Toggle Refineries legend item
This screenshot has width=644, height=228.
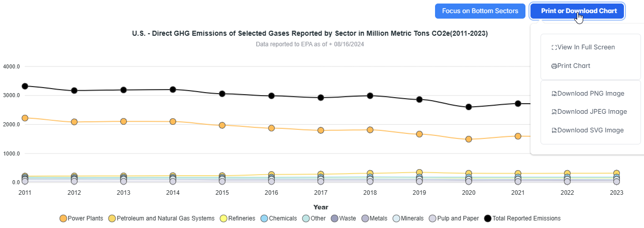click(237, 218)
